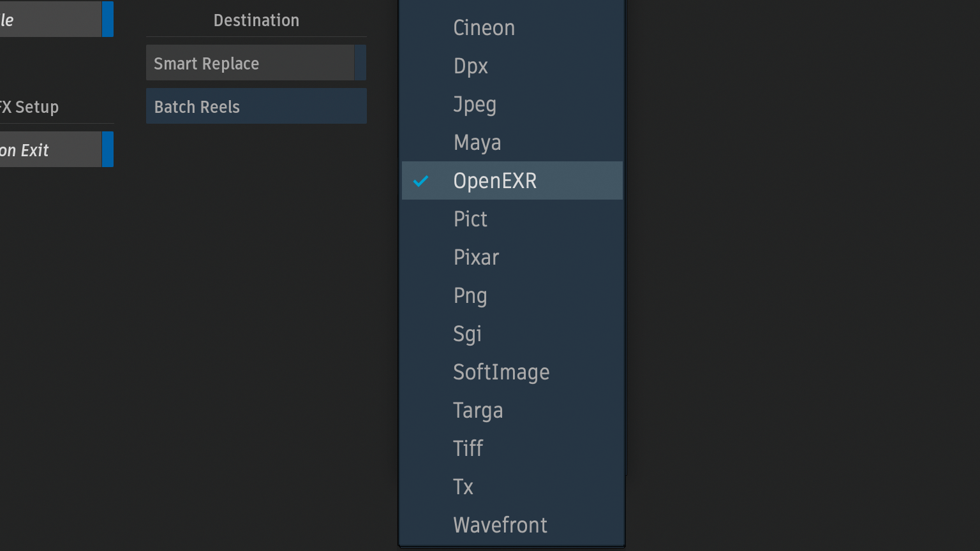Pick Png as the file format
Viewport: 980px width, 551px height.
[470, 296]
